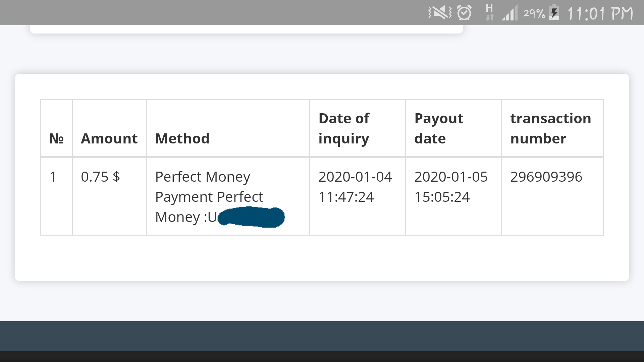Tap the 29% battery percentage text

point(534,13)
